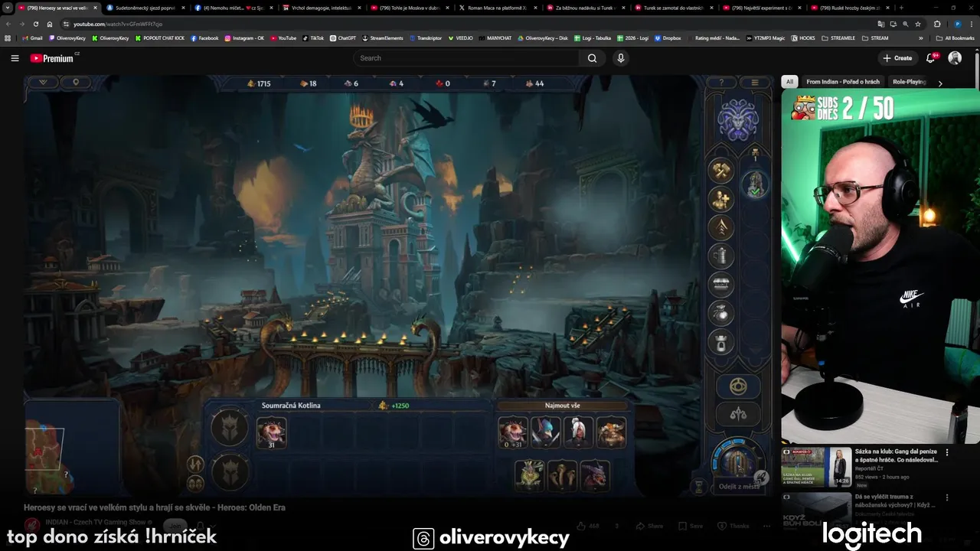Select the town portrait with green checkmark
The image size is (980, 551).
click(x=755, y=184)
